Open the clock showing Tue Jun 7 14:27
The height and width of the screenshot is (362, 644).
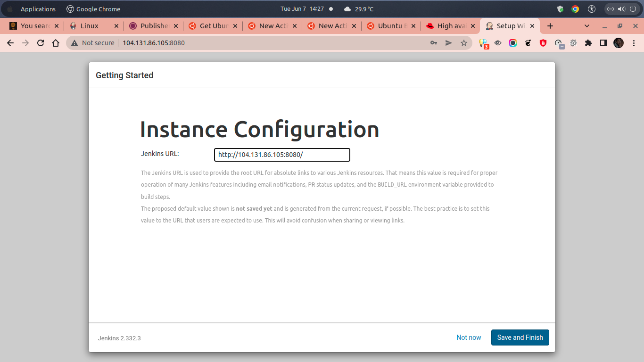point(302,9)
